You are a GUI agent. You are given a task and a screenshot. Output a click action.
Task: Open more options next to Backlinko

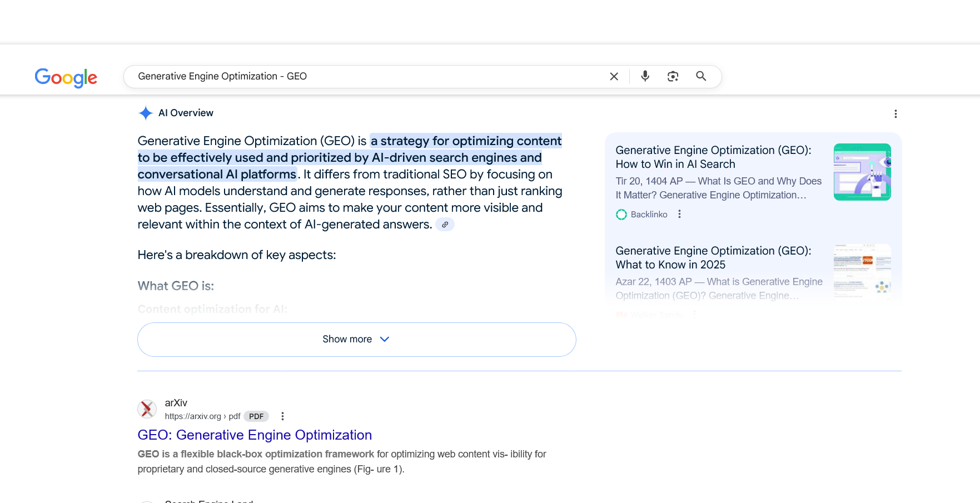coord(679,214)
